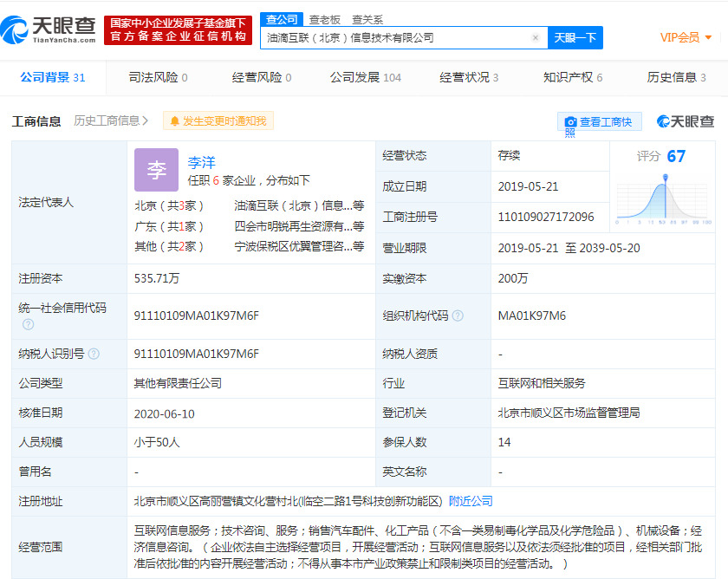
Task: Click the bell icon in change notification button
Action: click(x=174, y=121)
